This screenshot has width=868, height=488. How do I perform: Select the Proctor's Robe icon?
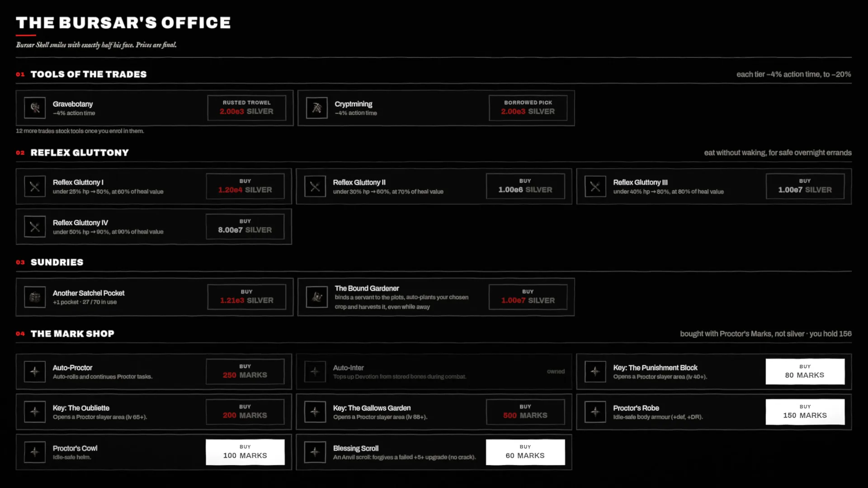(595, 412)
